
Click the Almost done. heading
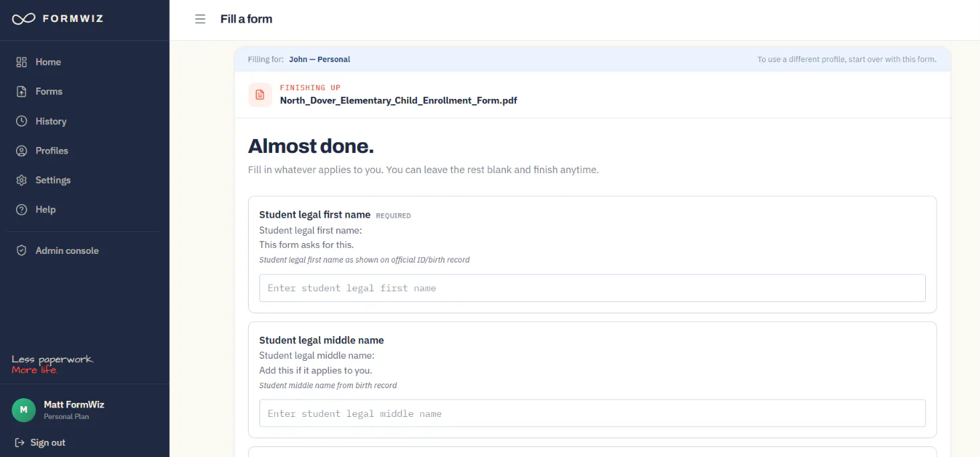pyautogui.click(x=311, y=146)
